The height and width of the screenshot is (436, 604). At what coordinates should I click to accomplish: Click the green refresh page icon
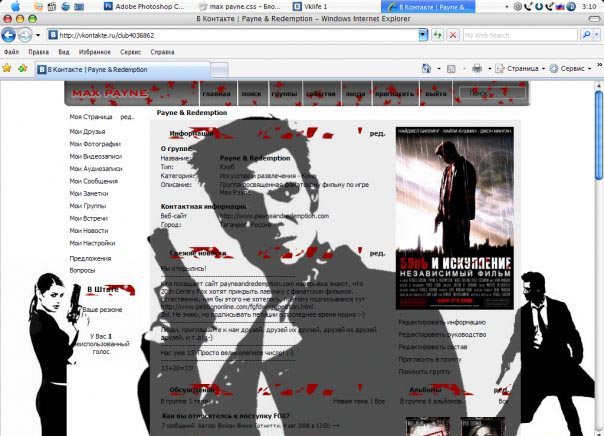coord(437,35)
